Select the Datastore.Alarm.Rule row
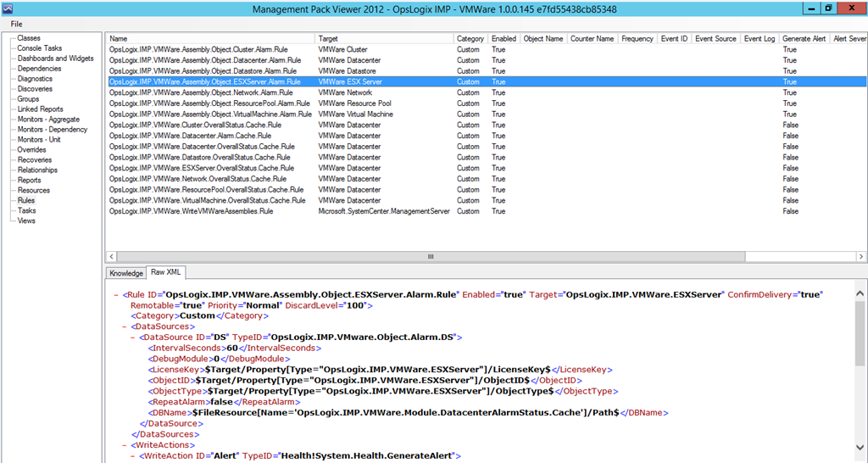868x463 pixels. 204,71
